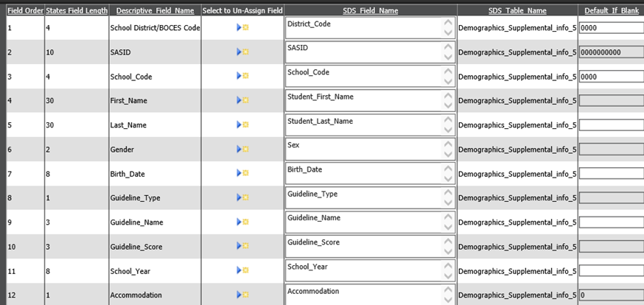Click the un-assign icon for Accommodation row

pyautogui.click(x=242, y=295)
